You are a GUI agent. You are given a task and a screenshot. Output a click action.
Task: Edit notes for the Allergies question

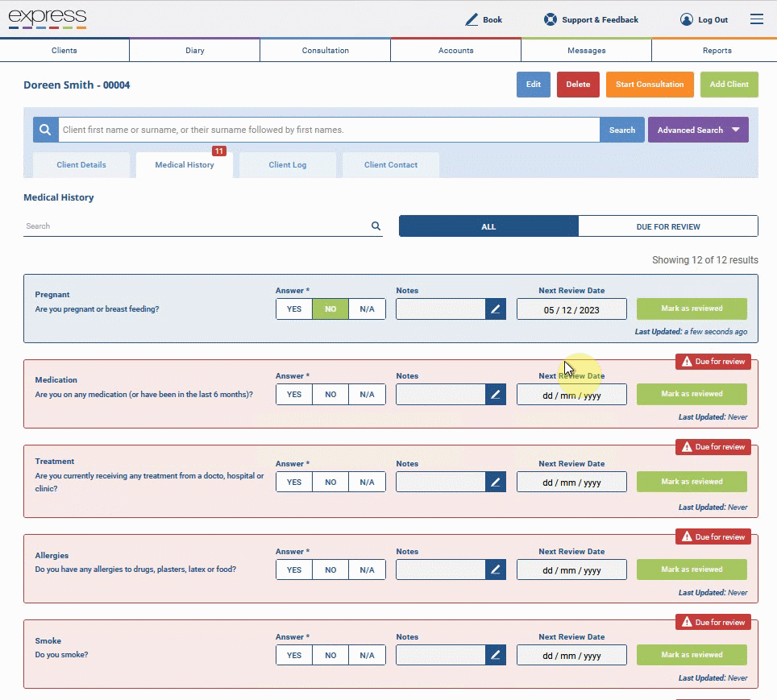coord(496,570)
